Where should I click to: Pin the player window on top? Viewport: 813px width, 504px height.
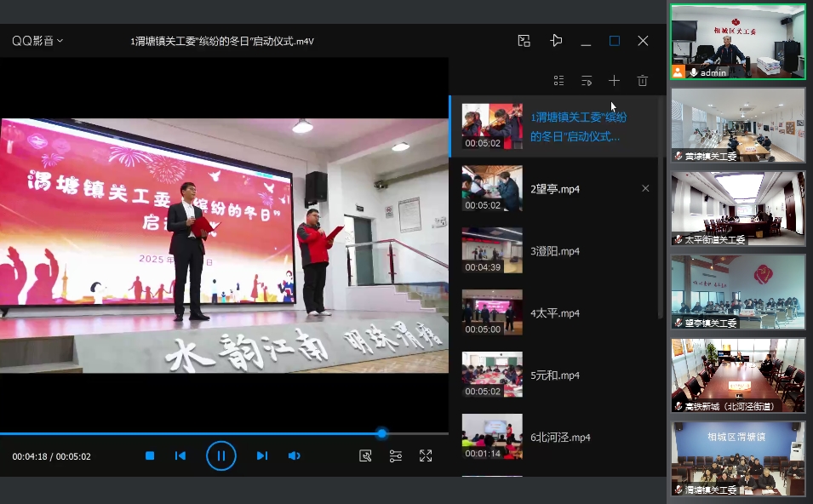click(x=556, y=41)
